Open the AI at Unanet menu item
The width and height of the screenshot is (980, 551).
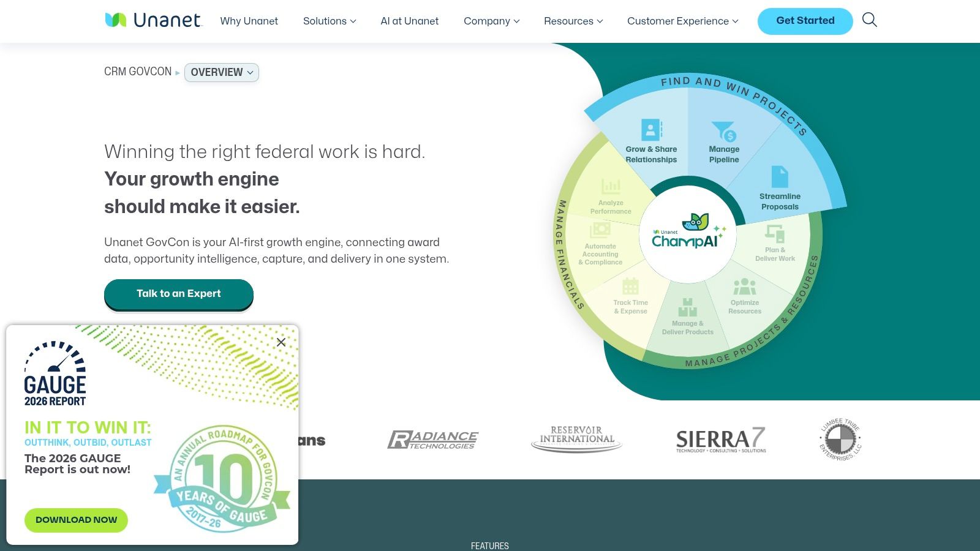click(x=409, y=21)
